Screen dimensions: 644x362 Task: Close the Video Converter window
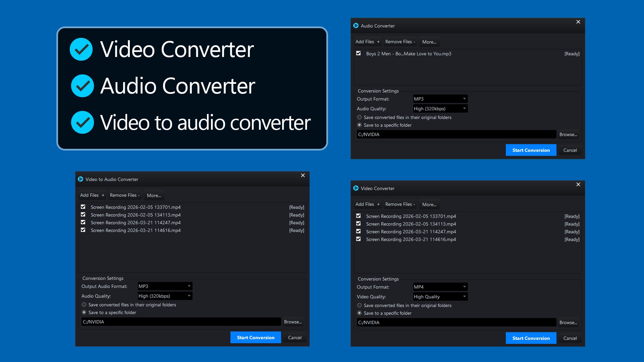[x=578, y=184]
